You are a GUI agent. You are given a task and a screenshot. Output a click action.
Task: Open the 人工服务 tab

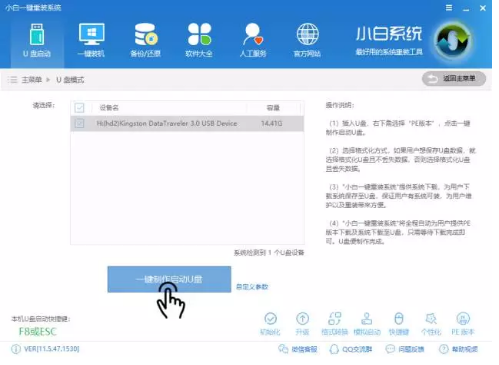pos(253,41)
